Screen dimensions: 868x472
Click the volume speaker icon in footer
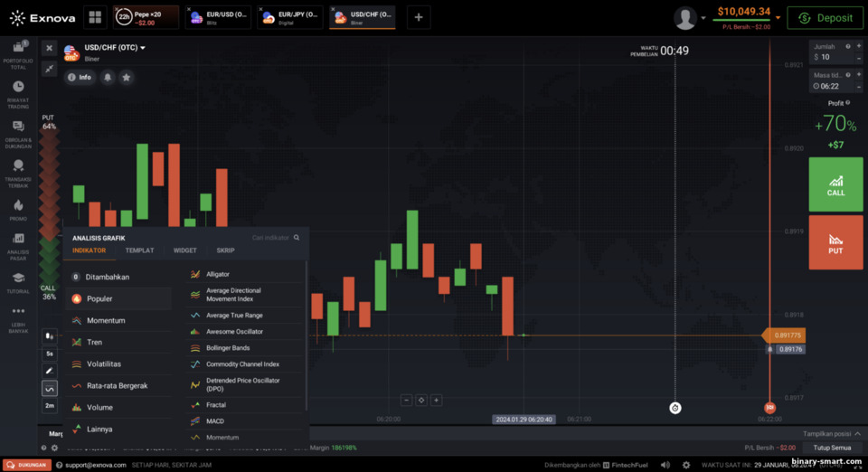pyautogui.click(x=665, y=465)
